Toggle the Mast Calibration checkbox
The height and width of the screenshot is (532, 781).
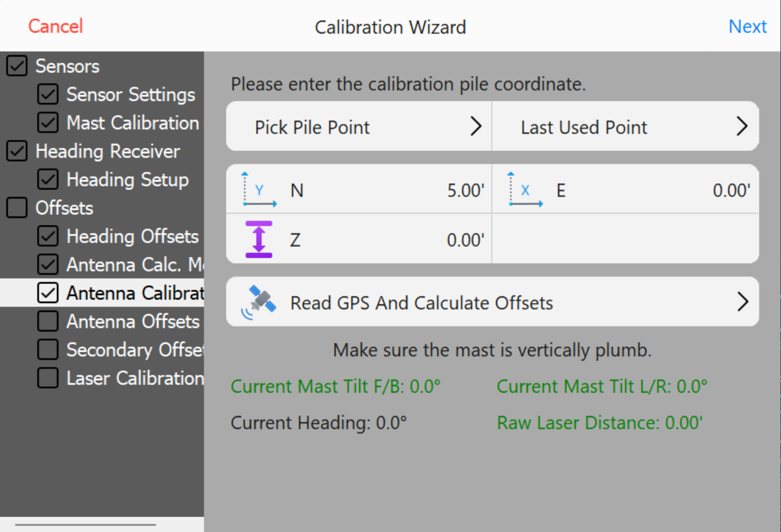point(48,122)
